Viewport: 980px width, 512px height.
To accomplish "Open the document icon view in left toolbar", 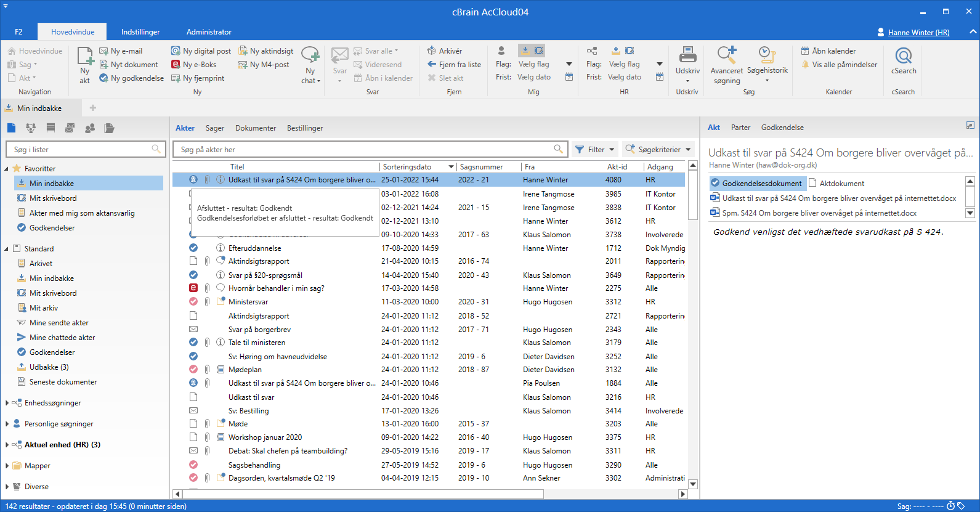I will [x=11, y=128].
